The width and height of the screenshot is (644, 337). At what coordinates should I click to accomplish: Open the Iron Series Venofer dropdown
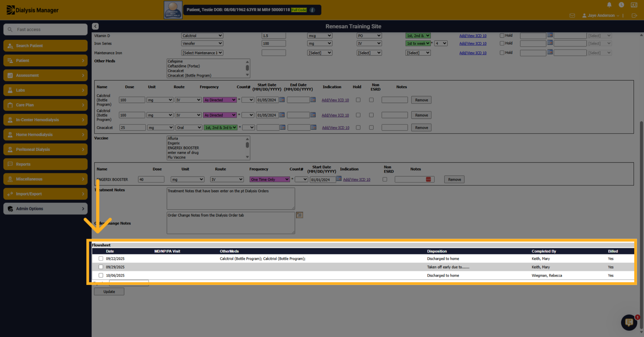(202, 43)
